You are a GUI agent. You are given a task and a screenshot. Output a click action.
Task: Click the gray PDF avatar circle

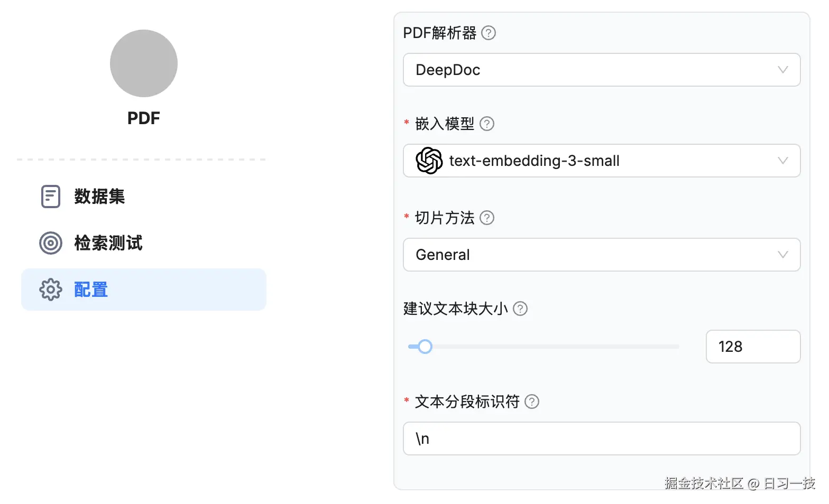click(144, 63)
